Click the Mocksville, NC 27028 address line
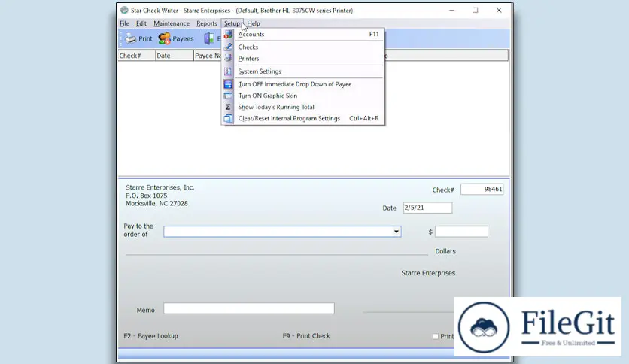 tap(156, 203)
